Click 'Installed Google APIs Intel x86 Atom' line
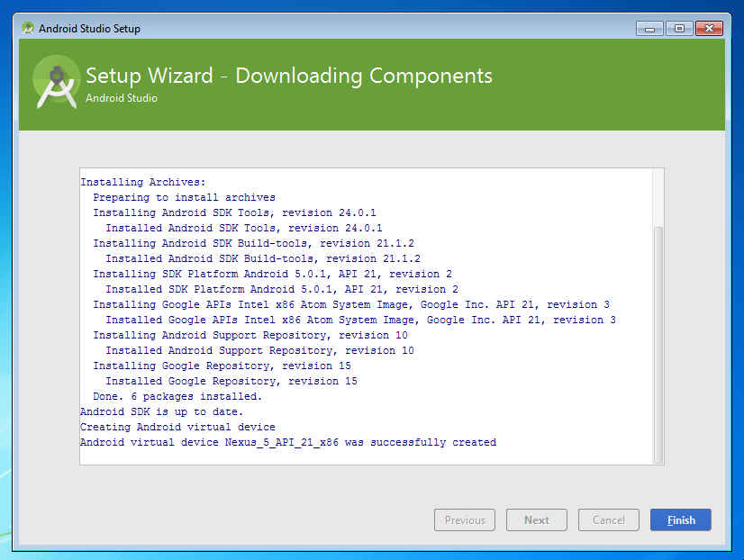 (x=360, y=320)
